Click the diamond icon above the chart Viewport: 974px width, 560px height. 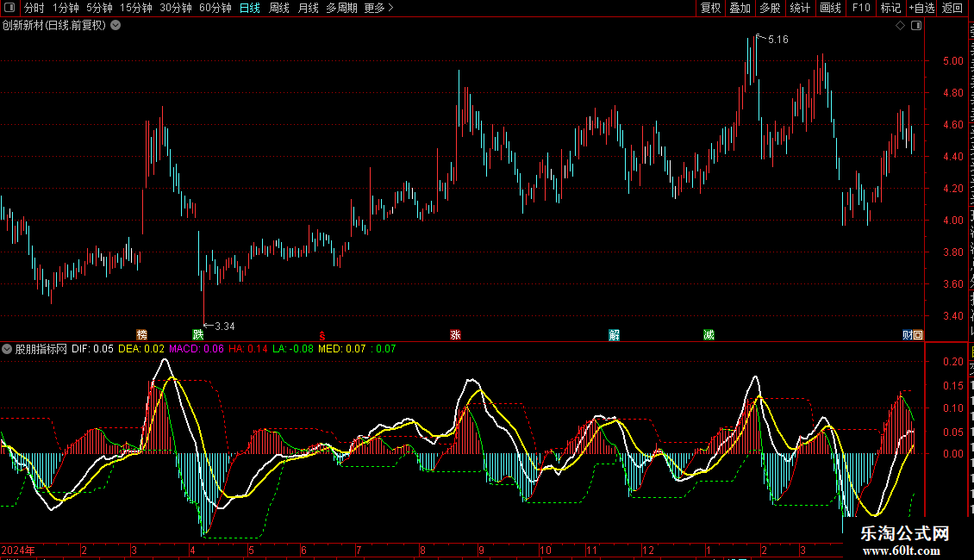coord(900,26)
